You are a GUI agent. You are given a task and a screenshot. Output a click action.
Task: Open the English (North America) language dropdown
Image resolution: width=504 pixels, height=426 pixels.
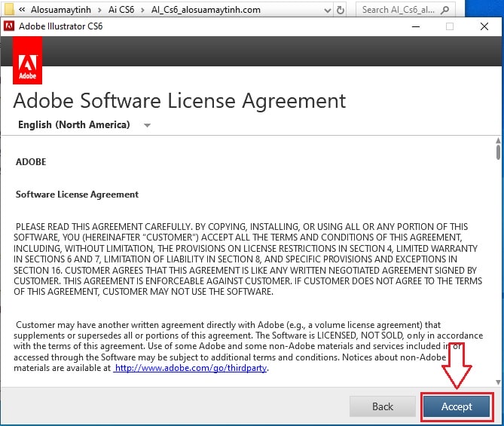pyautogui.click(x=84, y=124)
